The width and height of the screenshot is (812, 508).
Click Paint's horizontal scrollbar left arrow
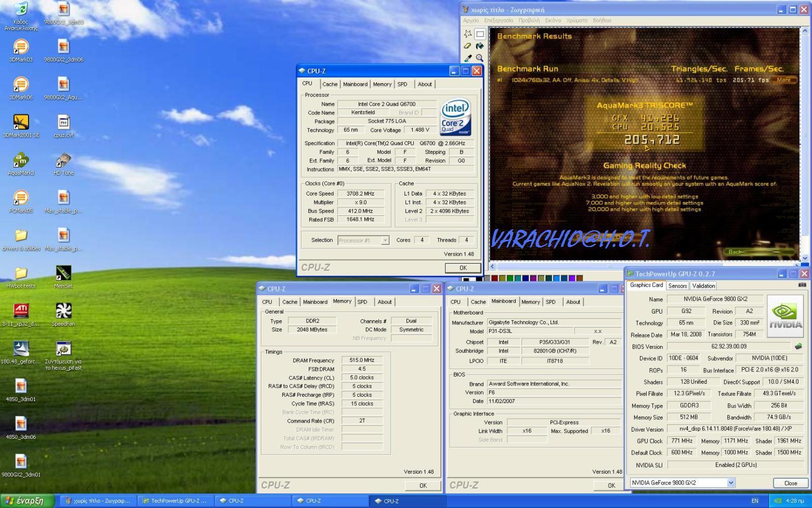pyautogui.click(x=493, y=266)
